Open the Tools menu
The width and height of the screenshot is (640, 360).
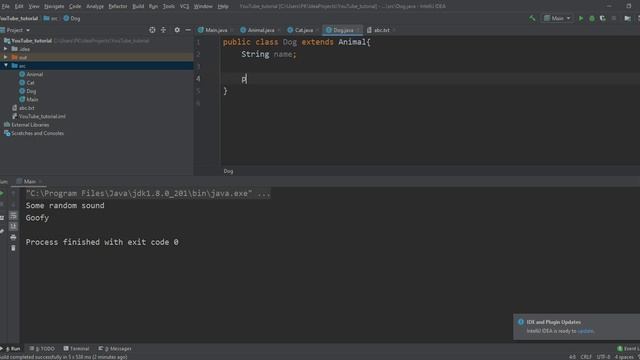point(169,6)
